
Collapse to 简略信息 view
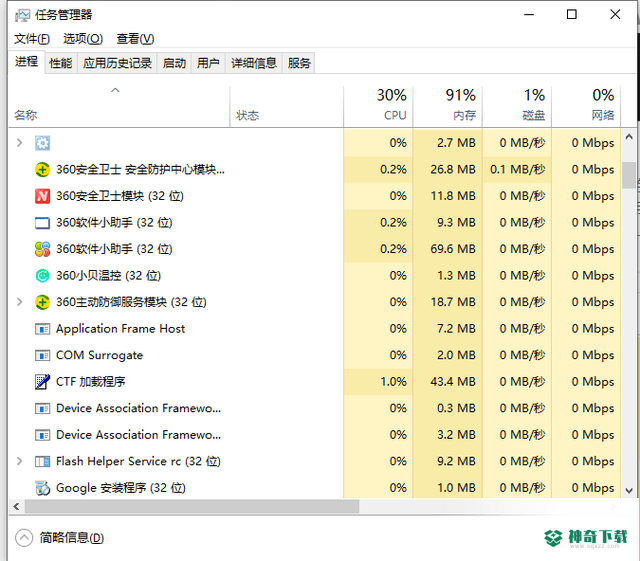60,538
